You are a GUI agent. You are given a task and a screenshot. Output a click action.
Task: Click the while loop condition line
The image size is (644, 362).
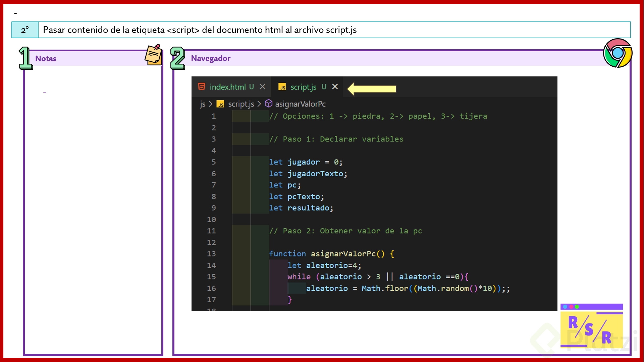tap(378, 277)
